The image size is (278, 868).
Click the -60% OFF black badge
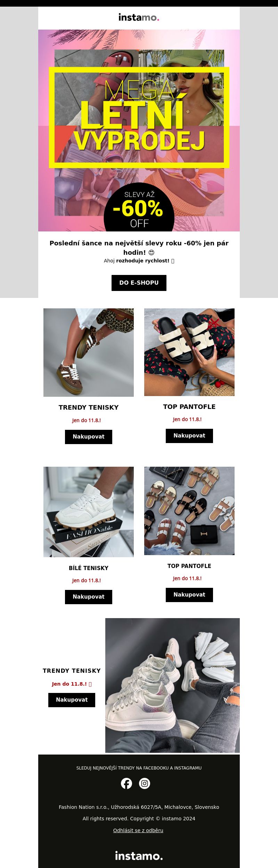pyautogui.click(x=139, y=208)
